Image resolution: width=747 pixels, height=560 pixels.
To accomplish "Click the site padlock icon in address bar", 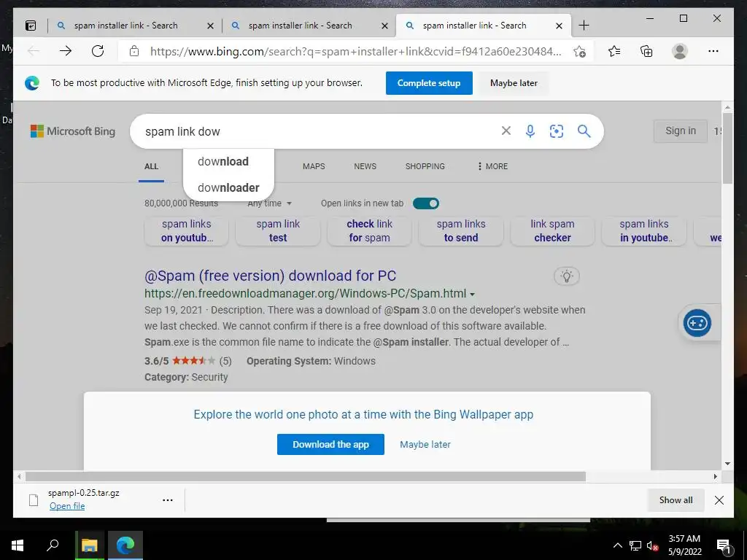I will tap(134, 51).
